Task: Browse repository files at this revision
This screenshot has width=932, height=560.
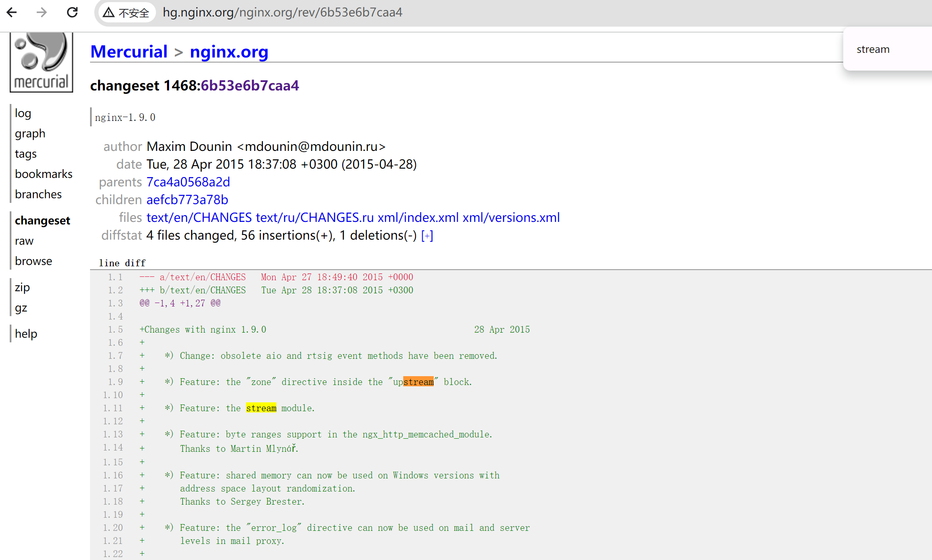Action: (33, 261)
